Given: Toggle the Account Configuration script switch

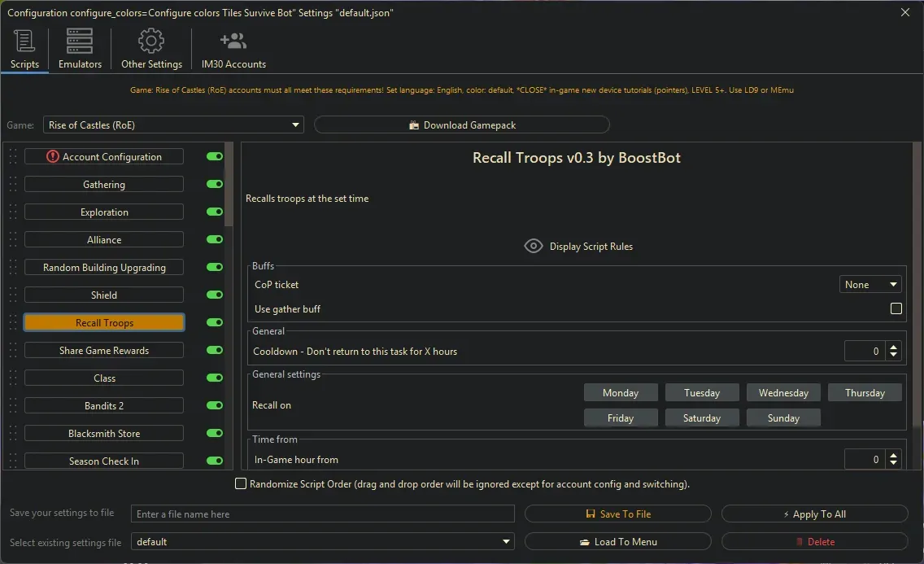Looking at the screenshot, I should pyautogui.click(x=215, y=156).
